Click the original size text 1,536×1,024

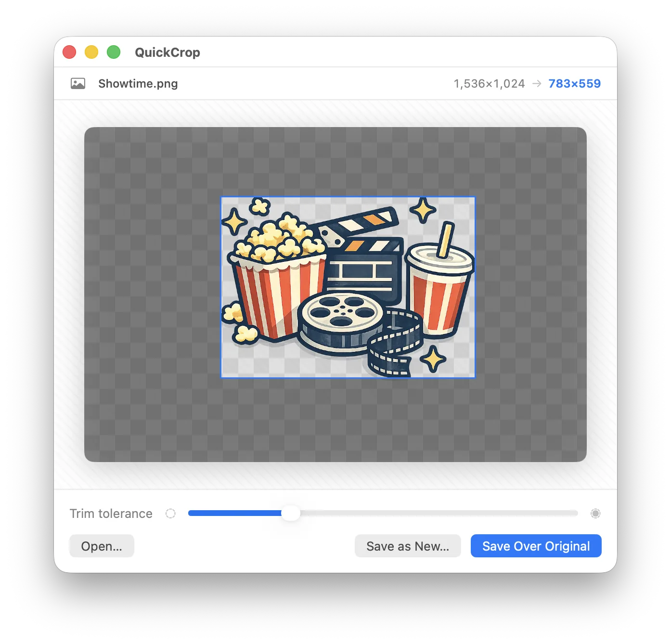point(489,84)
